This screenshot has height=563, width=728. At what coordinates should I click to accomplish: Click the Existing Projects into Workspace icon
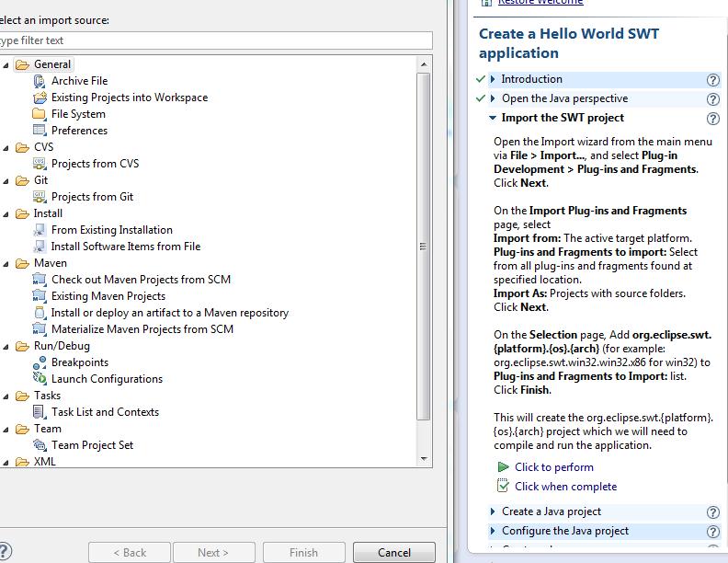[40, 98]
